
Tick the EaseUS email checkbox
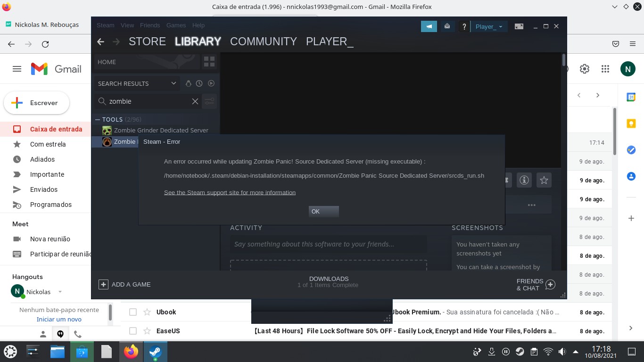[x=133, y=331]
